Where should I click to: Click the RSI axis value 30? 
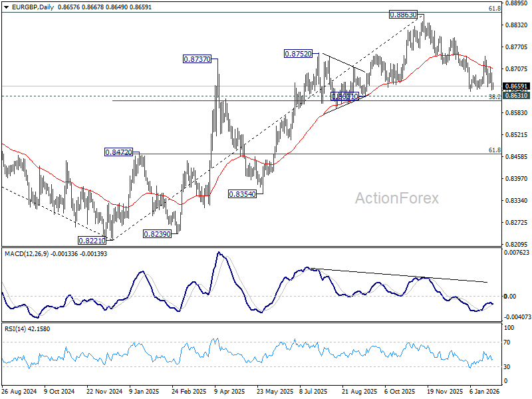click(507, 367)
